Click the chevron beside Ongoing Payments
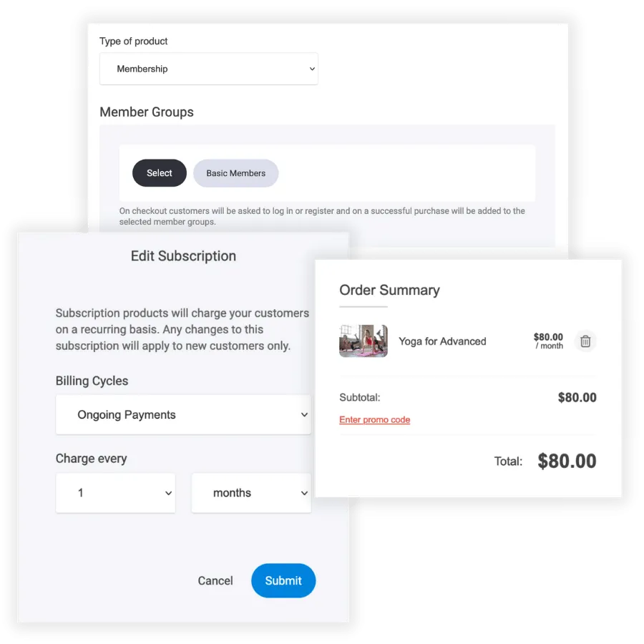The width and height of the screenshot is (644, 644). coord(304,415)
